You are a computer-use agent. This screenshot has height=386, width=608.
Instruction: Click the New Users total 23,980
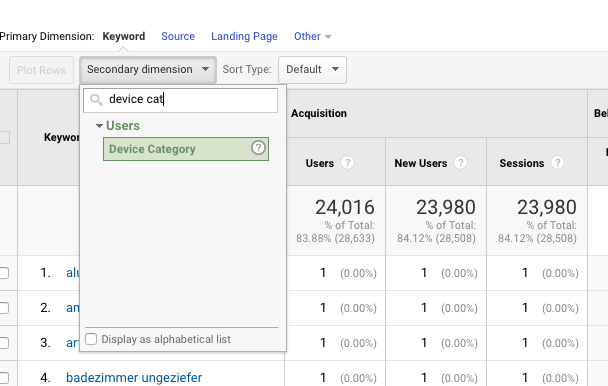446,207
